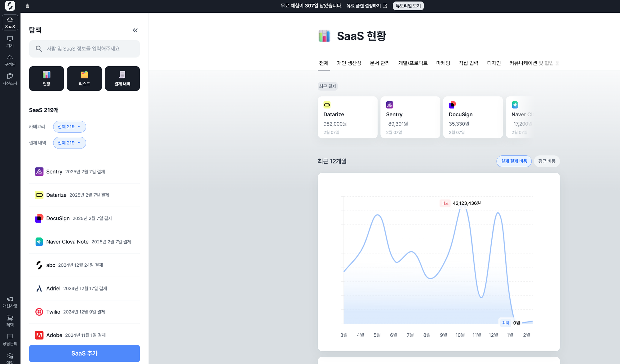Expand the 결제 내역 전체 219 dropdown

69,143
